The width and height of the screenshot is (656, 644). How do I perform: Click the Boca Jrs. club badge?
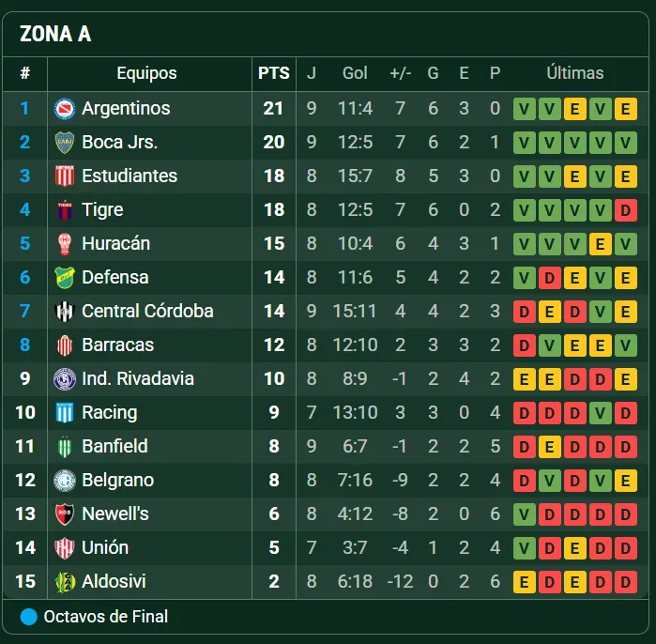64,143
